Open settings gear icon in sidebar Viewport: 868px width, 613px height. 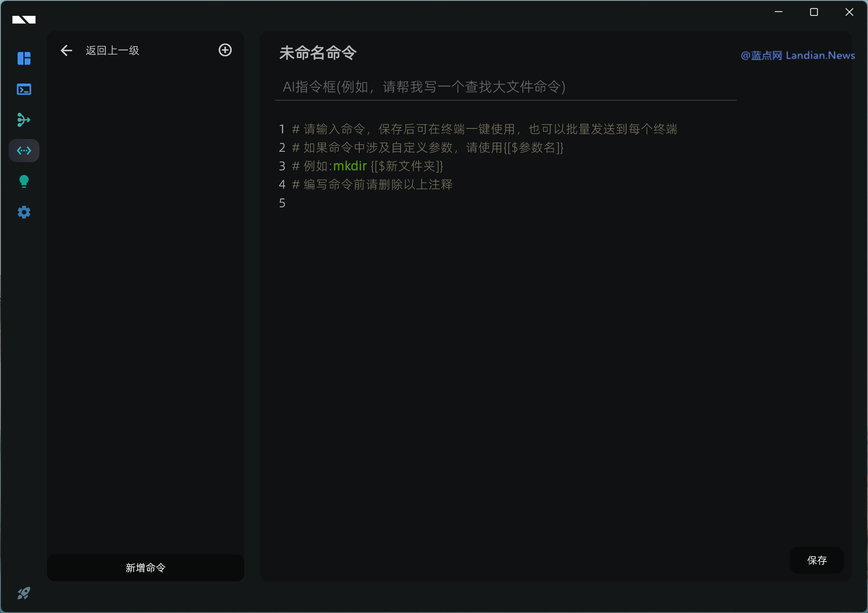click(24, 212)
